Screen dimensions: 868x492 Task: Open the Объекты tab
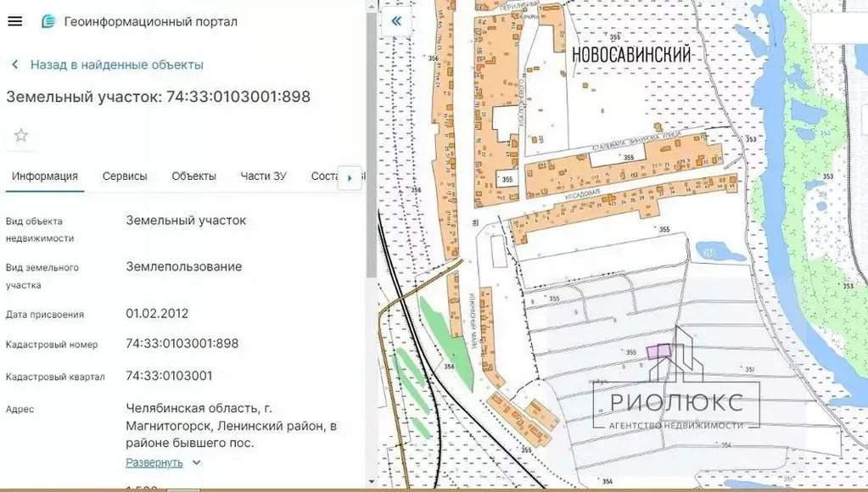click(193, 176)
